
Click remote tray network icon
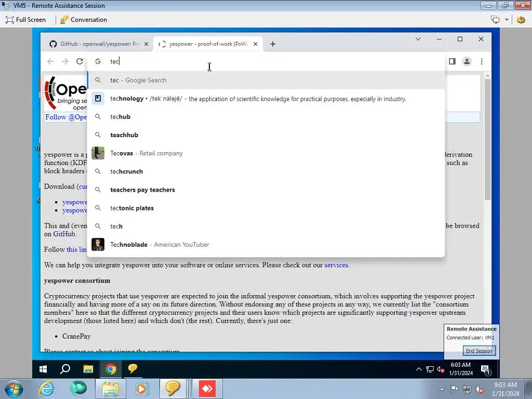pos(430,369)
